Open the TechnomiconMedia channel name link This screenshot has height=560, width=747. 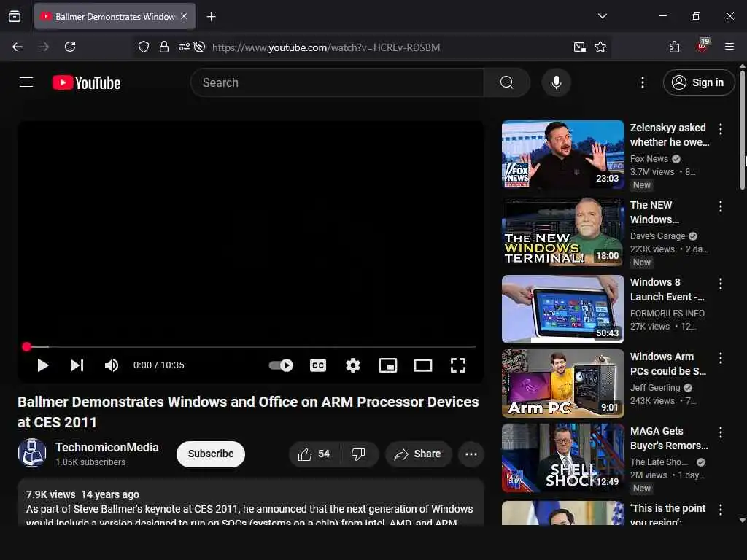[x=107, y=447]
